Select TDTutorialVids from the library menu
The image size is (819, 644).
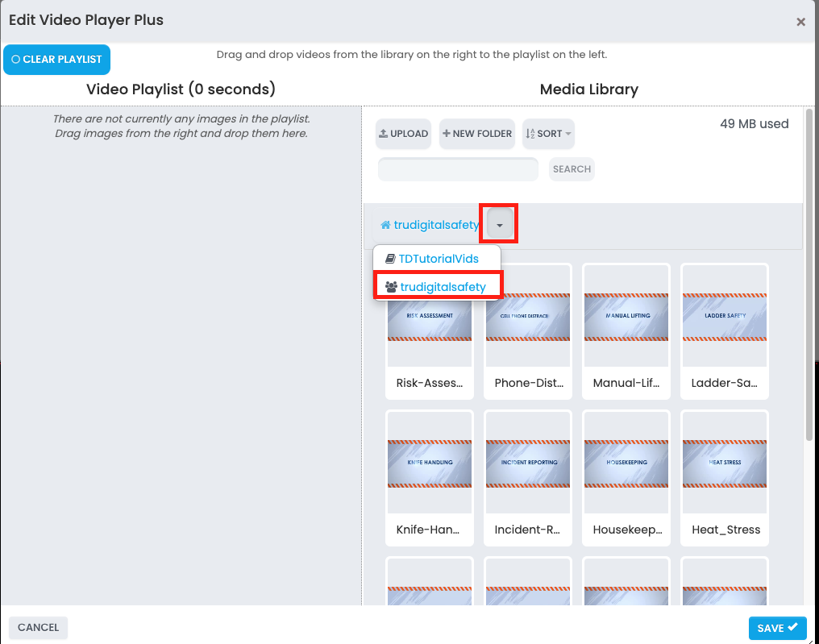point(437,259)
